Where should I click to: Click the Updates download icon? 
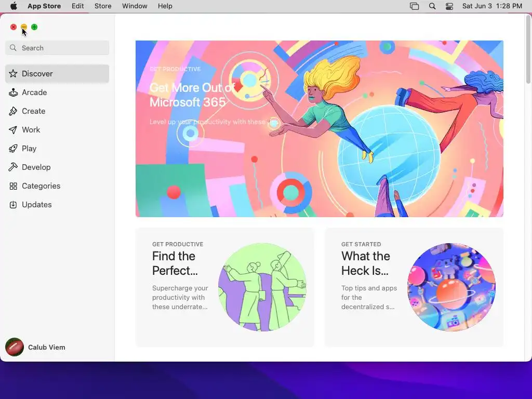click(13, 205)
